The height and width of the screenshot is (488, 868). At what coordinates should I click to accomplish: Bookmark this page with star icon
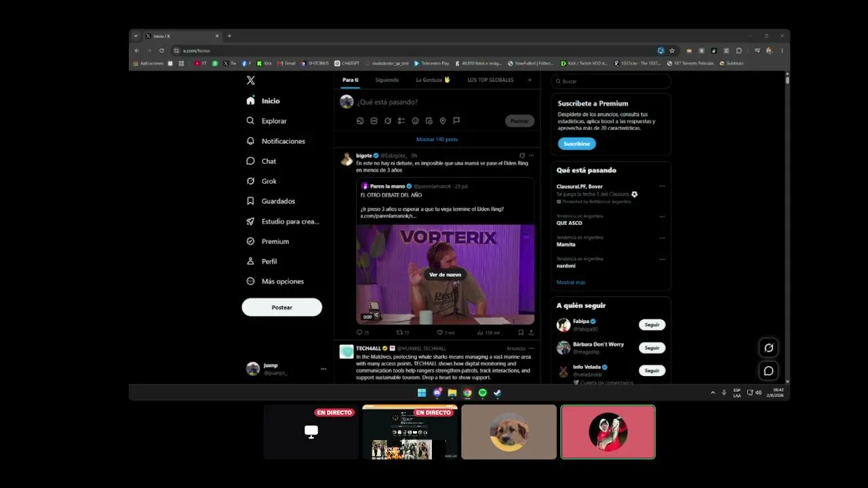pyautogui.click(x=672, y=50)
